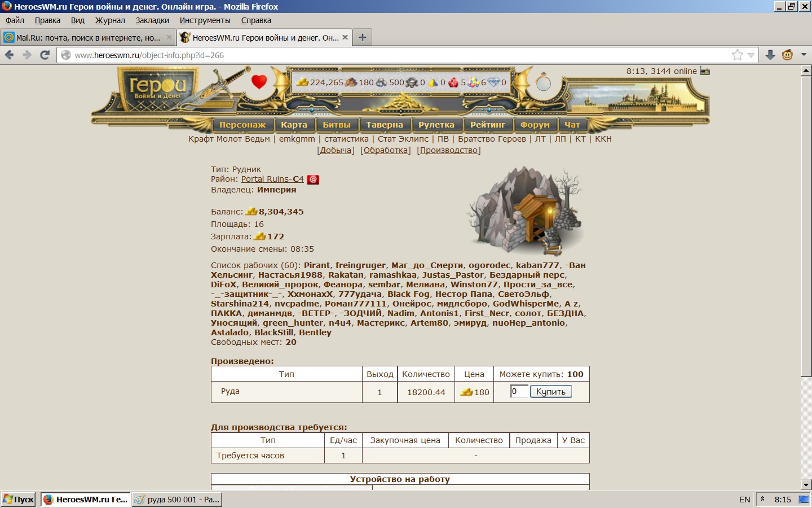The image size is (812, 508).
Task: Open the downloads arrow icon
Action: (x=770, y=55)
